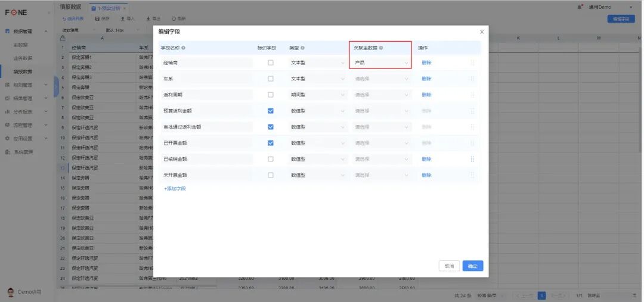Click 删除 link for 未开票金额 row
Screen dimensions: 644x302
coord(426,175)
